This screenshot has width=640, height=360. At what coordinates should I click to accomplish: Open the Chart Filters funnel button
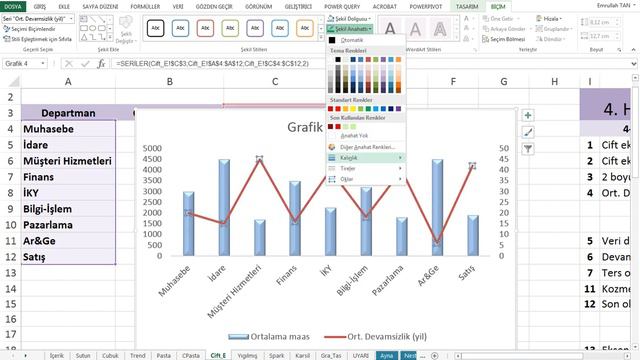pos(528,149)
